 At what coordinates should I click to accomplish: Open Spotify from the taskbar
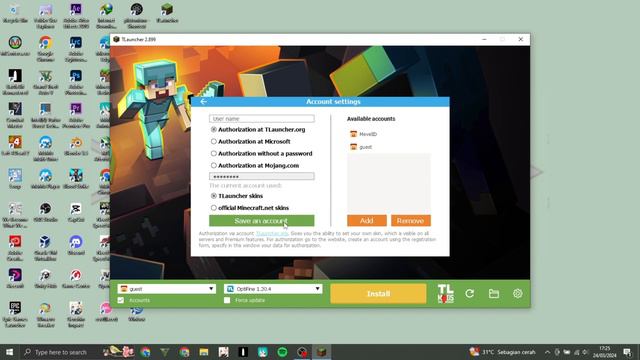(x=282, y=352)
